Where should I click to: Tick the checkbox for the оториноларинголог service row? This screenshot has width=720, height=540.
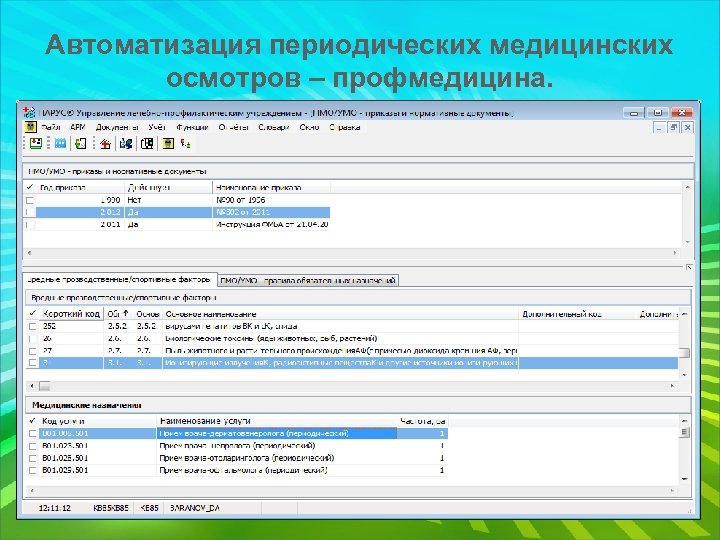point(33,458)
